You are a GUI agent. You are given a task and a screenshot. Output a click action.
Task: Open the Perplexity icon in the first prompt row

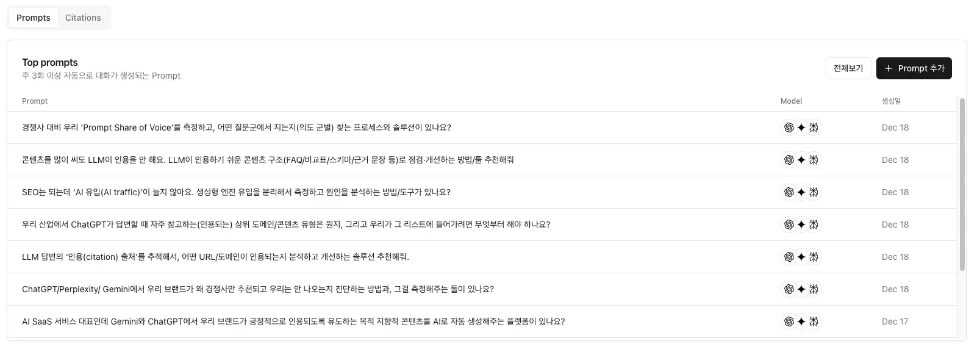click(814, 128)
